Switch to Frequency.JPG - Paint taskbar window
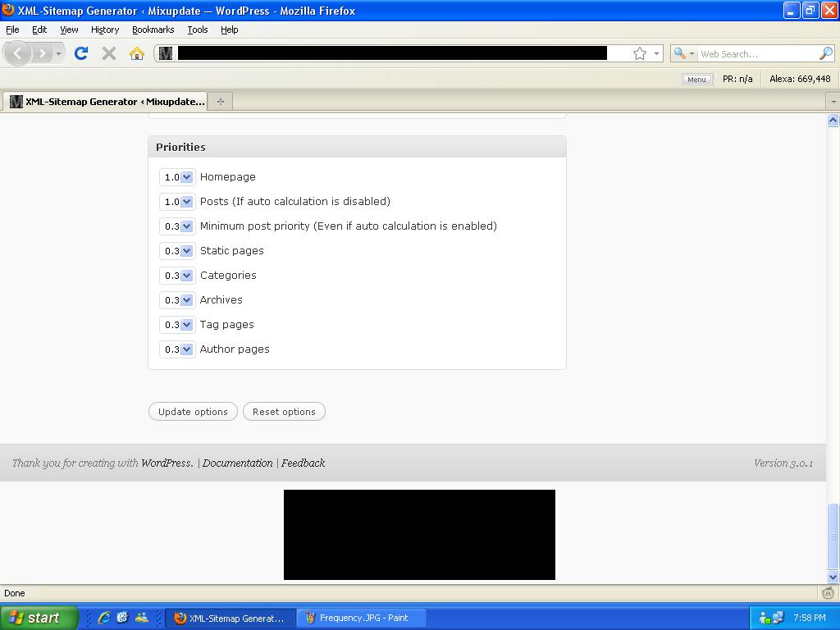Screen dimensions: 840x630 tap(363, 618)
